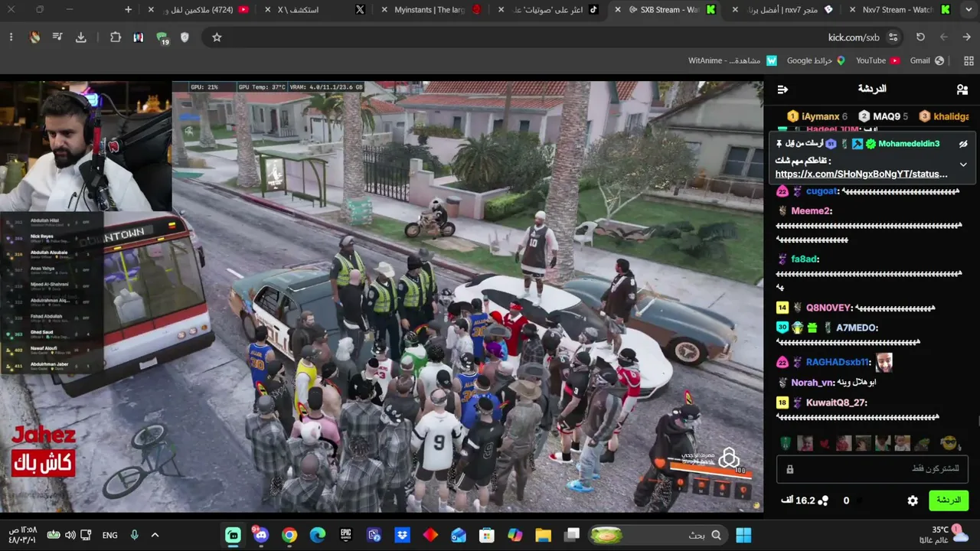Click username A7MEDO in chat
This screenshot has width=980, height=551.
click(x=857, y=328)
